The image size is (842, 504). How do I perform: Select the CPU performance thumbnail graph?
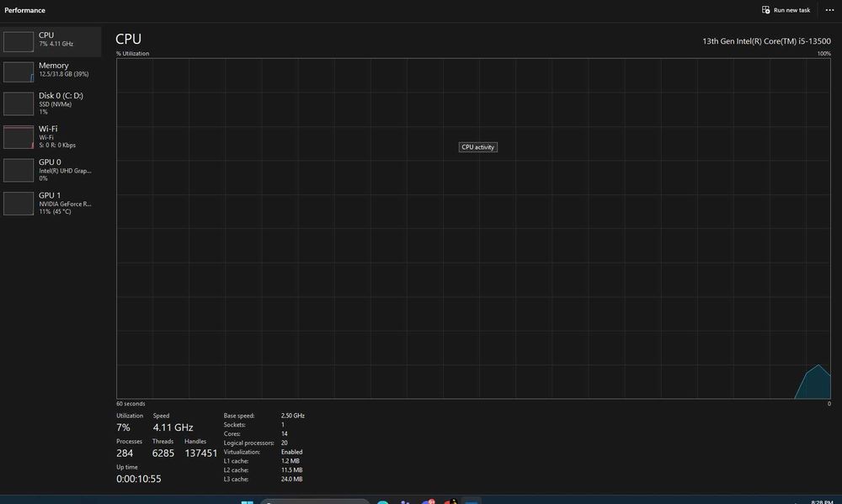(x=19, y=42)
